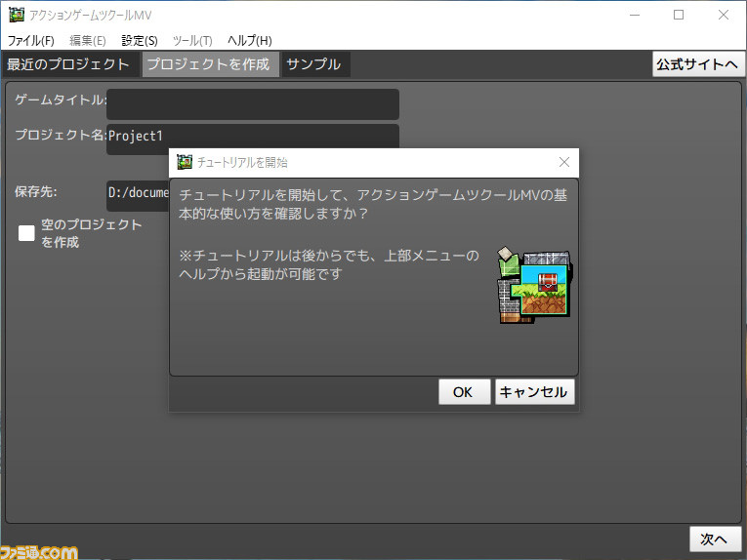This screenshot has height=560, width=747.
Task: Open the 設定(S) menu
Action: coord(139,40)
